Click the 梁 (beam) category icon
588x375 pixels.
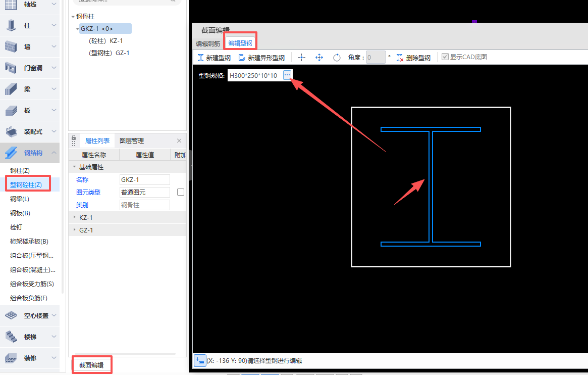11,89
